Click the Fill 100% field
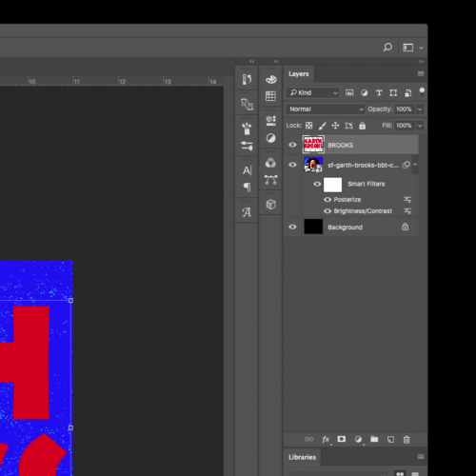Viewport: 476px width, 476px height. click(404, 126)
